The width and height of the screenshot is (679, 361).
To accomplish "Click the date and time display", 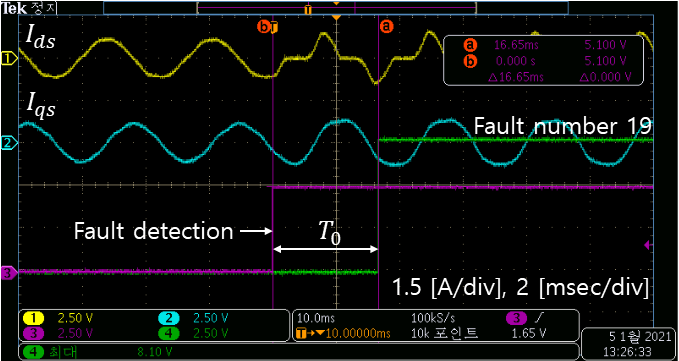I will click(x=627, y=342).
